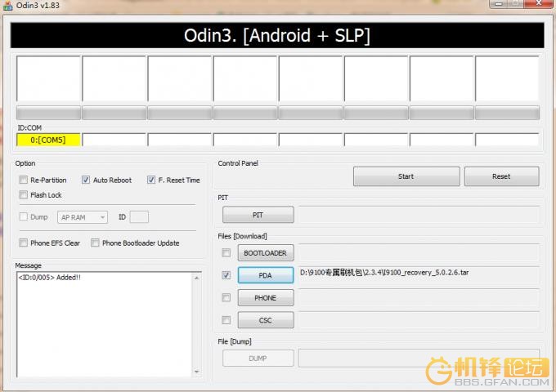This screenshot has height=392, width=556.
Task: Click the Reset button
Action: (x=502, y=176)
